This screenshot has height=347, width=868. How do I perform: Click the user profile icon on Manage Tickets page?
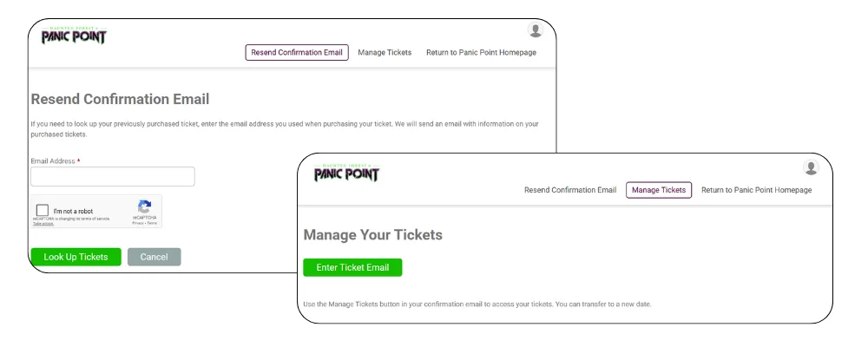tap(812, 168)
